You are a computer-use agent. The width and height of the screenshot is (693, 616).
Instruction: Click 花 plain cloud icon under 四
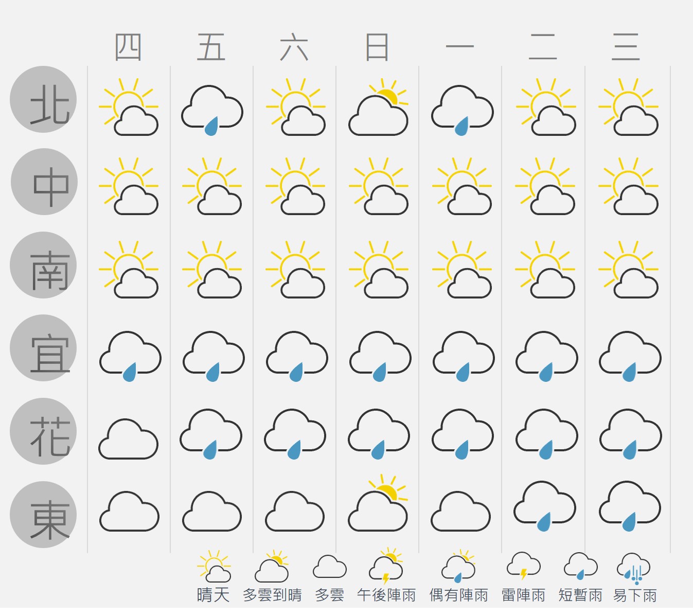pos(128,439)
